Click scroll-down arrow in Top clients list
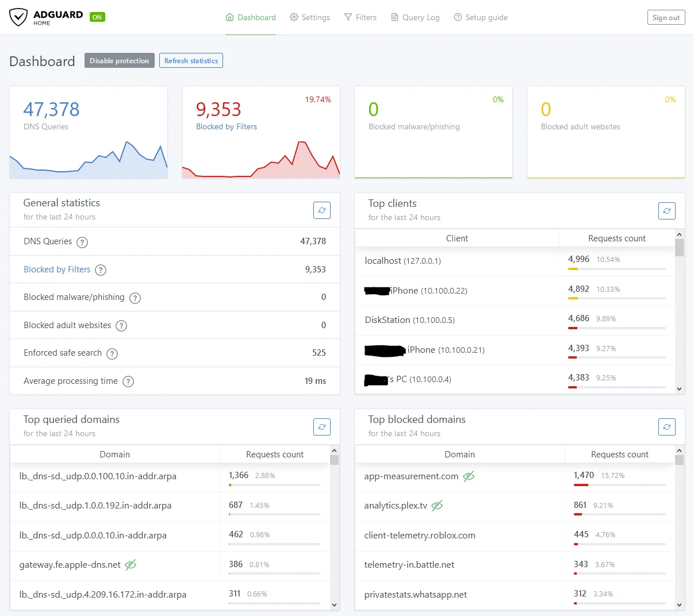 680,389
